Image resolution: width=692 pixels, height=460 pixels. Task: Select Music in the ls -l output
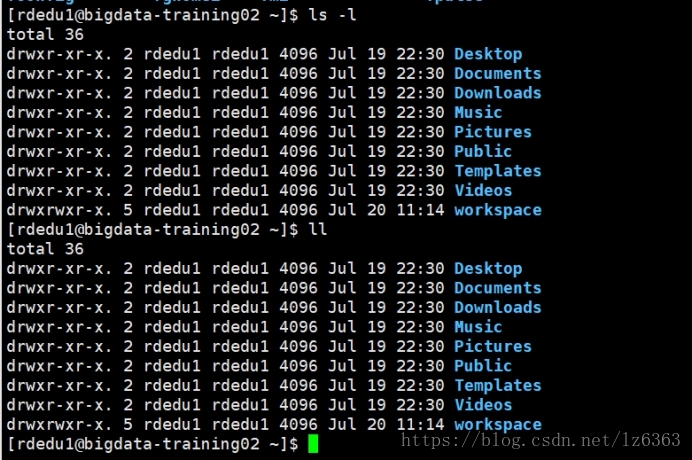click(x=478, y=112)
